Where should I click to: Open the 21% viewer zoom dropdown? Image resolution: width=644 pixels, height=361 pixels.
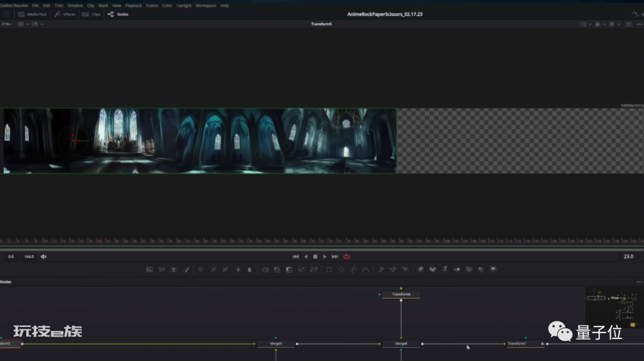(7, 24)
